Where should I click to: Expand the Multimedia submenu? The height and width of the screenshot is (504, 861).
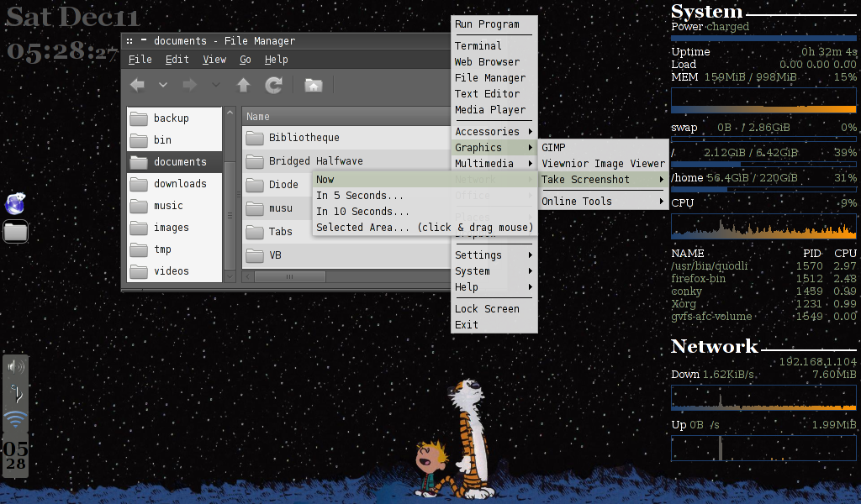494,164
